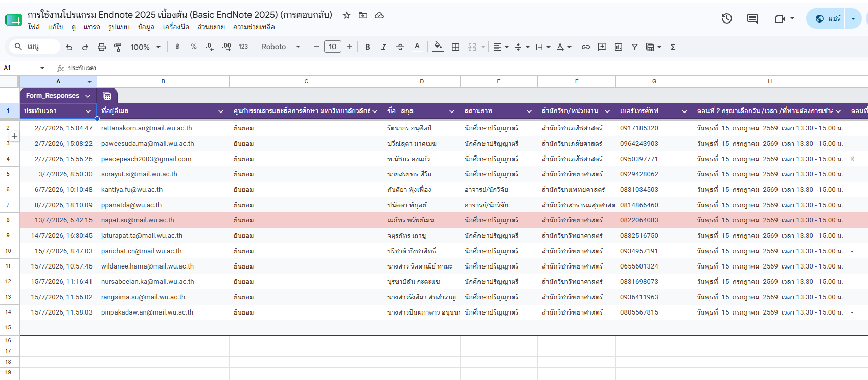Toggle the filter funnel
Screen dimensions: 868x380
click(635, 47)
